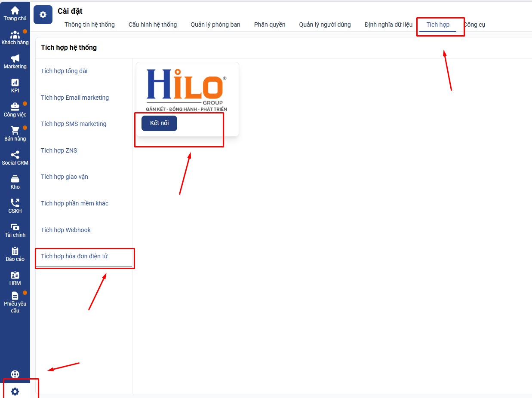532x398 pixels.
Task: Open the Marketing megaphone module
Action: [15, 61]
